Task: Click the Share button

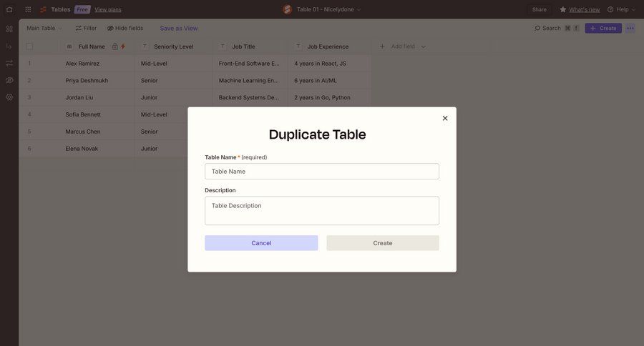Action: click(540, 9)
